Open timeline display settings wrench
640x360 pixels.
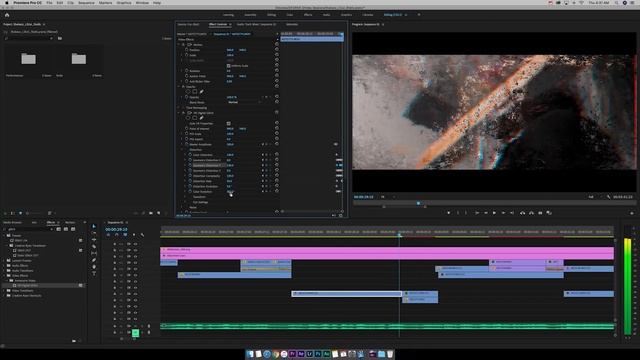142,235
